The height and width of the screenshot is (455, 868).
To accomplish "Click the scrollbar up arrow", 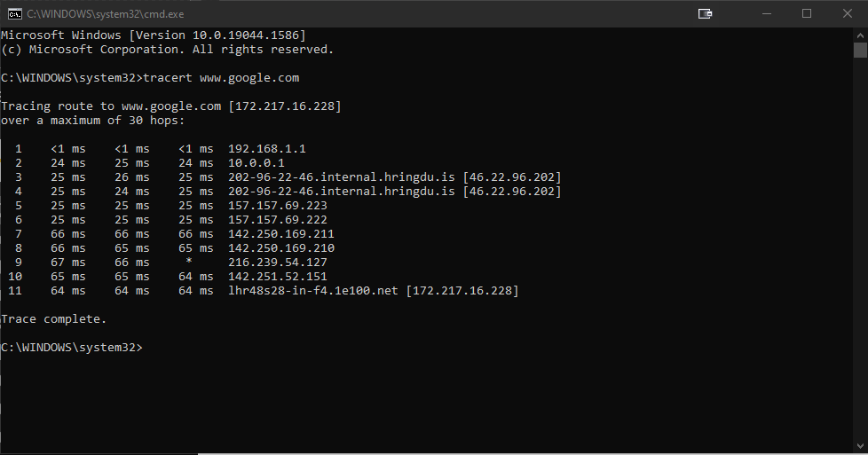I will 860,35.
